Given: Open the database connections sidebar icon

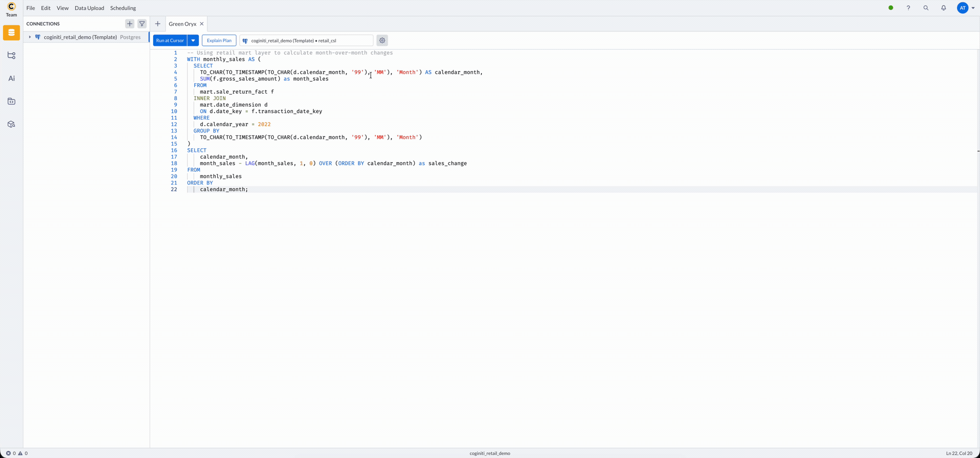Looking at the screenshot, I should (x=11, y=33).
